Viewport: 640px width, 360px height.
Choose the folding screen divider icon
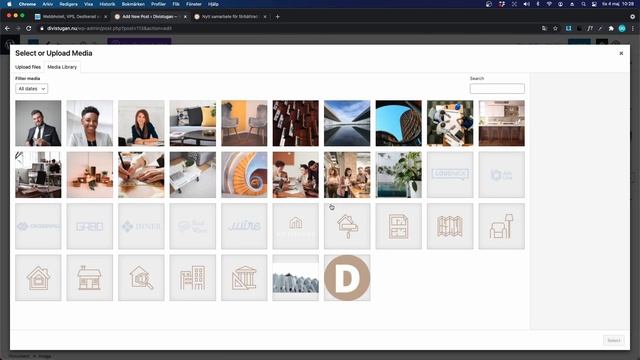click(x=450, y=226)
